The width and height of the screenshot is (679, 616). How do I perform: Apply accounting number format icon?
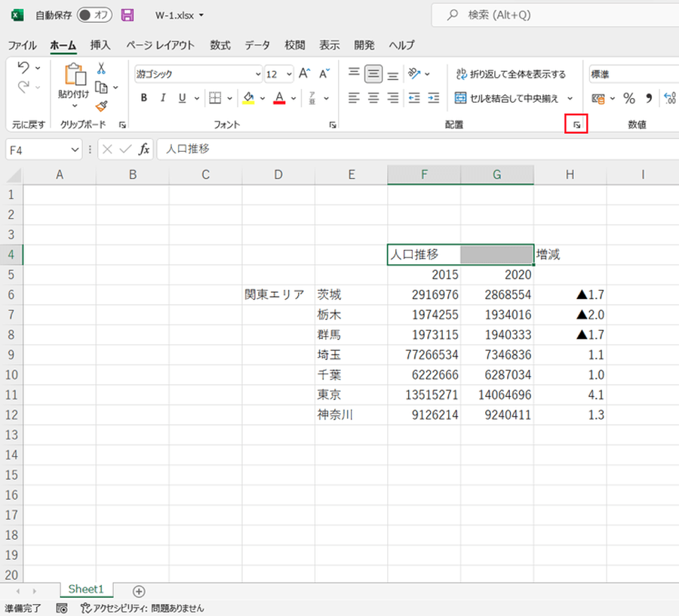pos(598,99)
